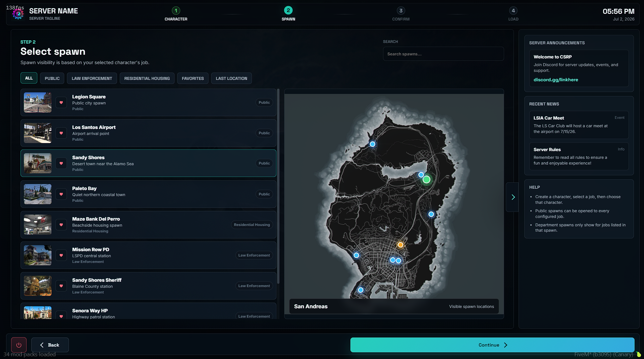The width and height of the screenshot is (644, 359).
Task: Toggle favorite heart for Legion Square
Action: point(61,102)
